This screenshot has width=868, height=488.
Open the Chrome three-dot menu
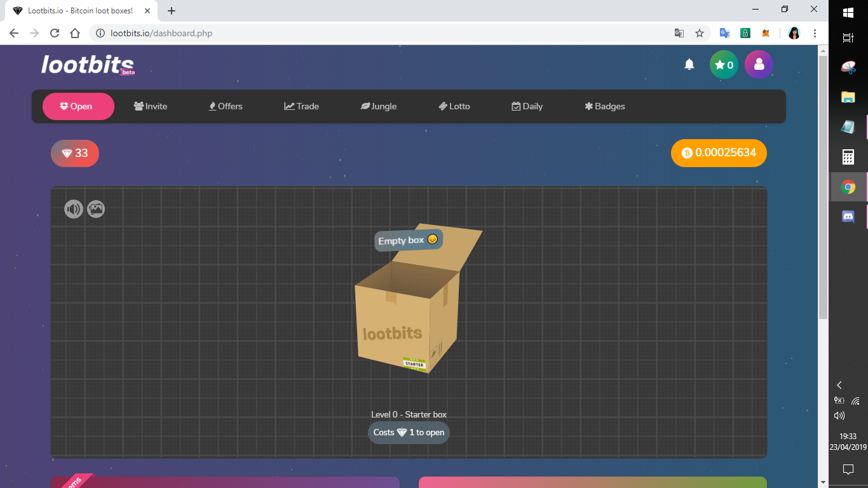[x=815, y=33]
